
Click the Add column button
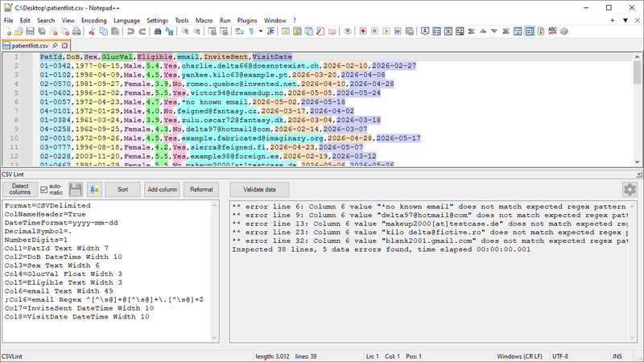pos(163,190)
